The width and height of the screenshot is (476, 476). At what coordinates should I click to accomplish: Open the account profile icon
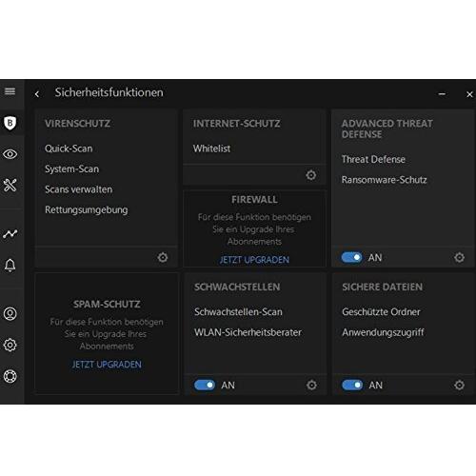10,314
